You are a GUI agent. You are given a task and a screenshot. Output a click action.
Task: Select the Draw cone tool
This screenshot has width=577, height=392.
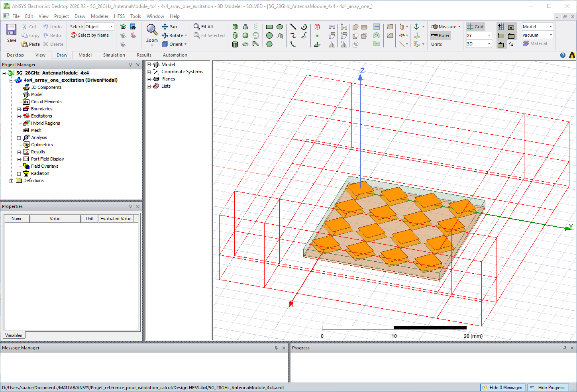[x=245, y=27]
